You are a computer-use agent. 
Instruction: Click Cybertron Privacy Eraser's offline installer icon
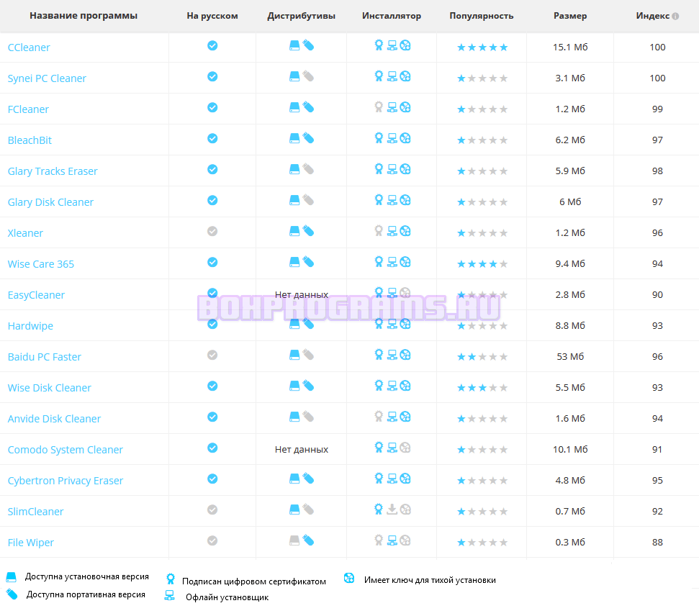[392, 479]
